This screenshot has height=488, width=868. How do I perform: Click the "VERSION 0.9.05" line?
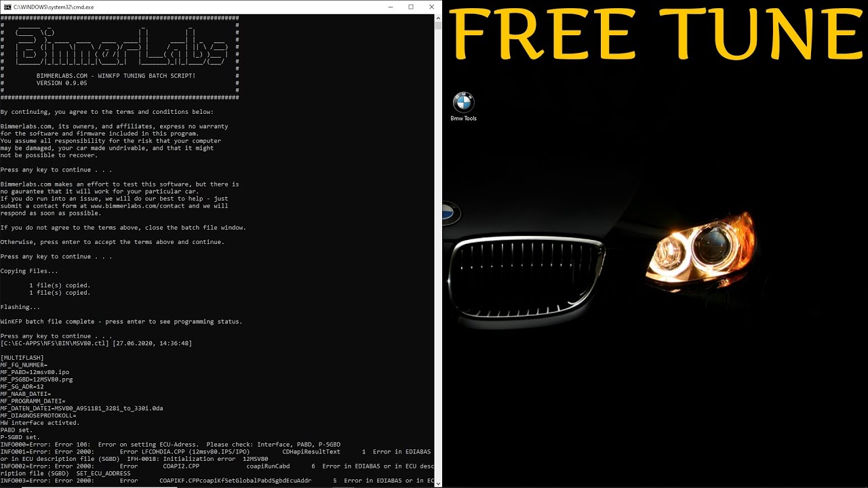click(x=62, y=83)
